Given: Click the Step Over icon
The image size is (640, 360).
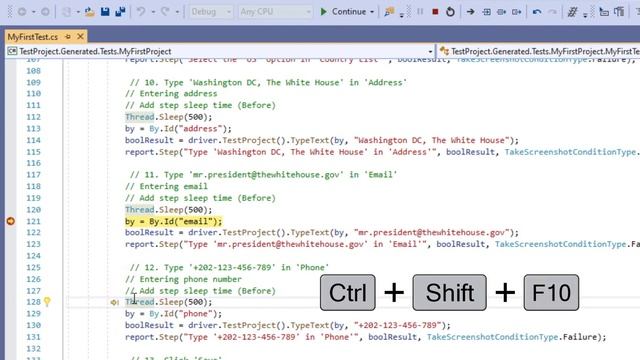Looking at the screenshot, I should pos(502,12).
